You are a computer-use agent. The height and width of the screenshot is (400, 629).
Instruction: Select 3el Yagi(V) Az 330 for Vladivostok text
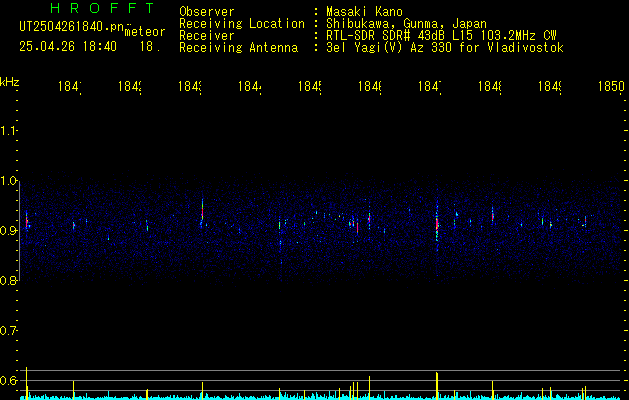[x=445, y=48]
